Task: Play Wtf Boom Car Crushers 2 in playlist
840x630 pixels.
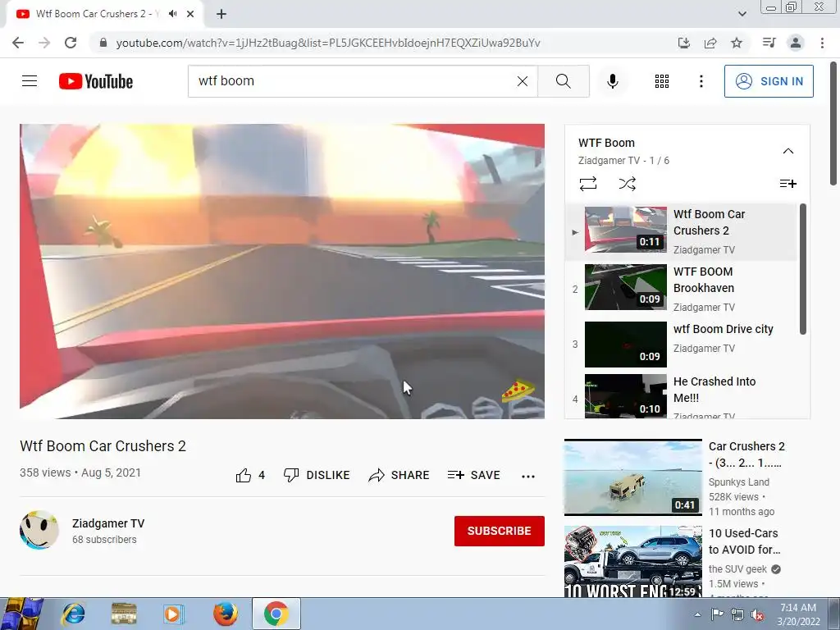Action: [681, 231]
